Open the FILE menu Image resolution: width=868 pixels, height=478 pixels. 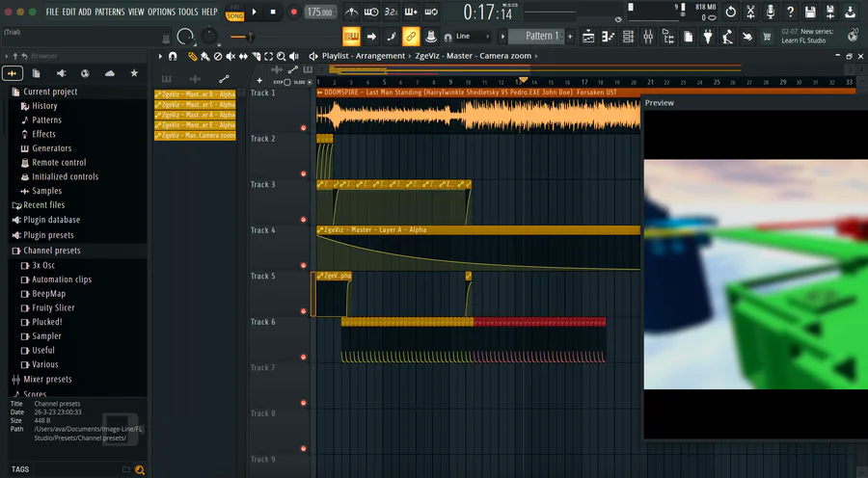pos(52,12)
